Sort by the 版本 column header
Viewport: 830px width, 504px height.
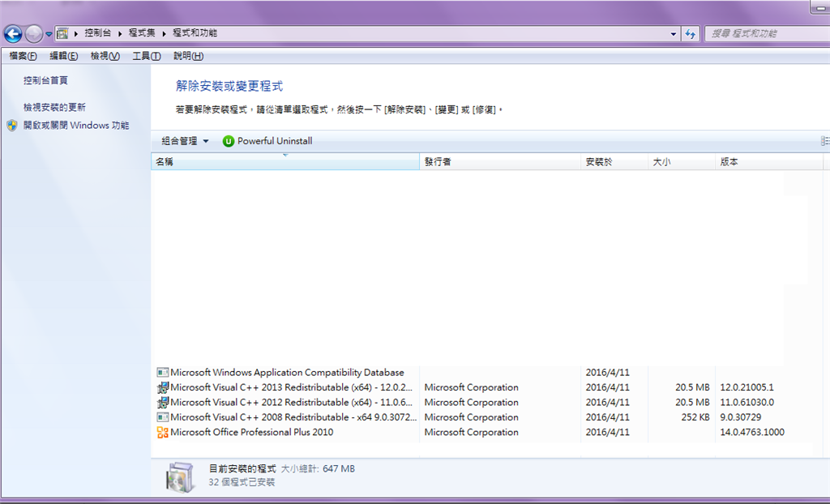[770, 161]
